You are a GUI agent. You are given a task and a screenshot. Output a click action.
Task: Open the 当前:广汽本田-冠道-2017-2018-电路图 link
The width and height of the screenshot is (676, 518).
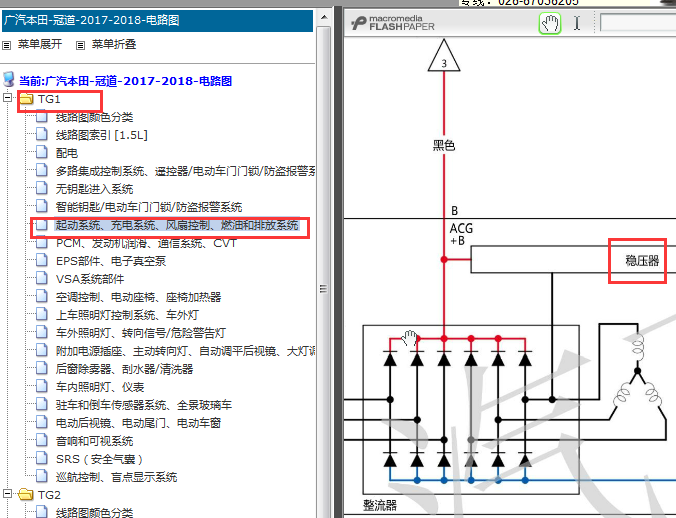(x=125, y=81)
